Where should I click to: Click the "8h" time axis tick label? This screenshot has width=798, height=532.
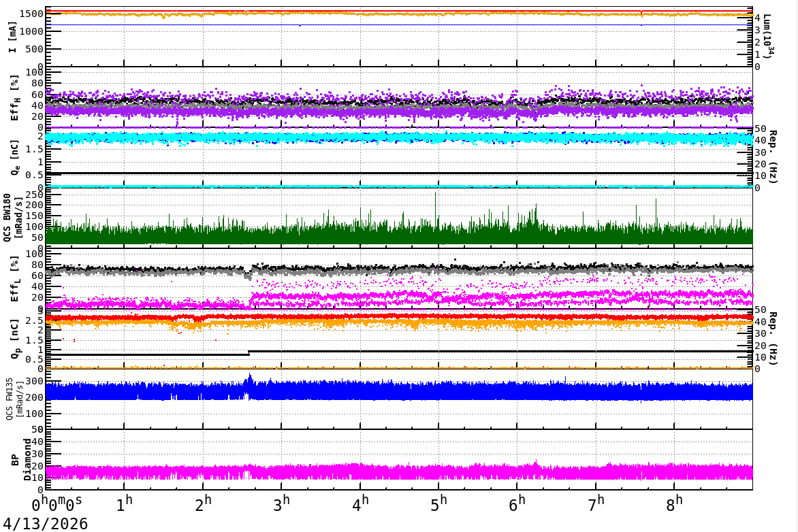[x=674, y=503]
